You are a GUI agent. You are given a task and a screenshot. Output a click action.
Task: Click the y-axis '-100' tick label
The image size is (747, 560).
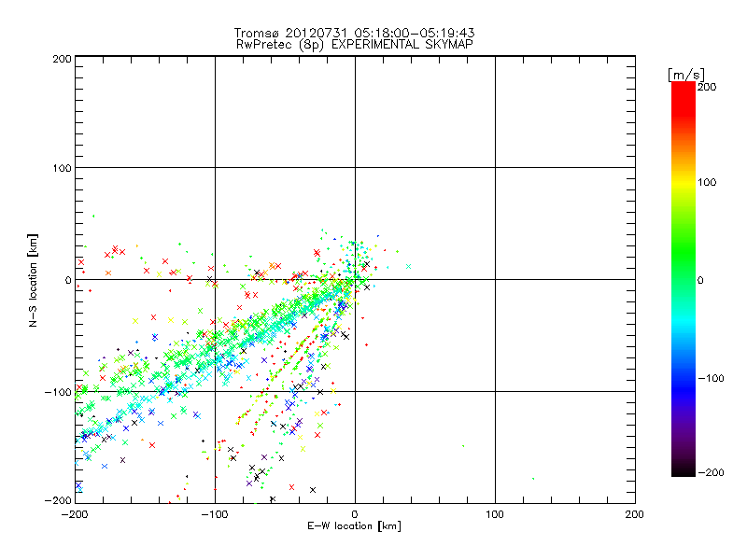click(x=59, y=392)
